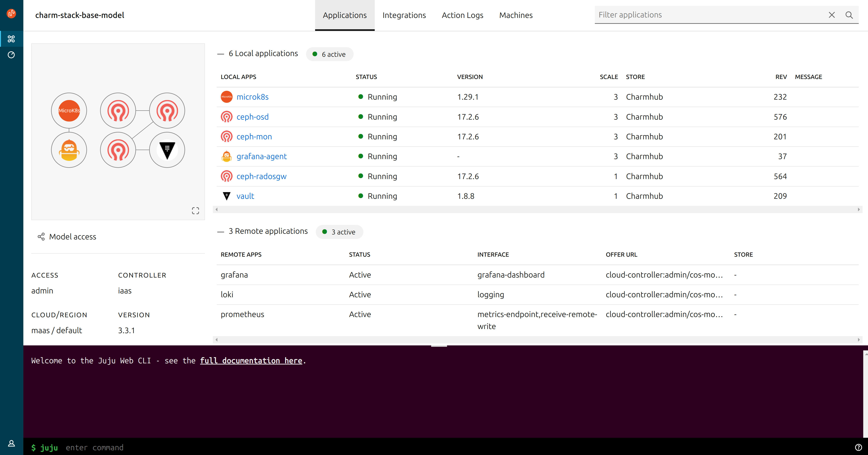
Task: Click the grafana-agent node in topology
Action: (69, 150)
